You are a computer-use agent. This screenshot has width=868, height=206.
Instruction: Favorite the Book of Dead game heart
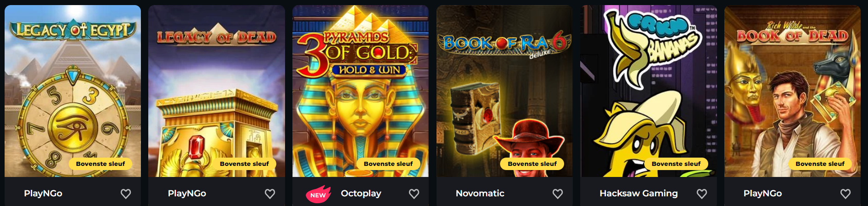tap(845, 194)
